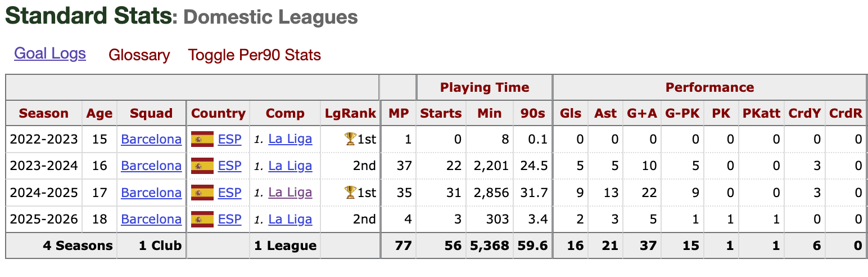Click Spain flag icon in 2022-2023 row
The image size is (868, 277).
tap(202, 139)
